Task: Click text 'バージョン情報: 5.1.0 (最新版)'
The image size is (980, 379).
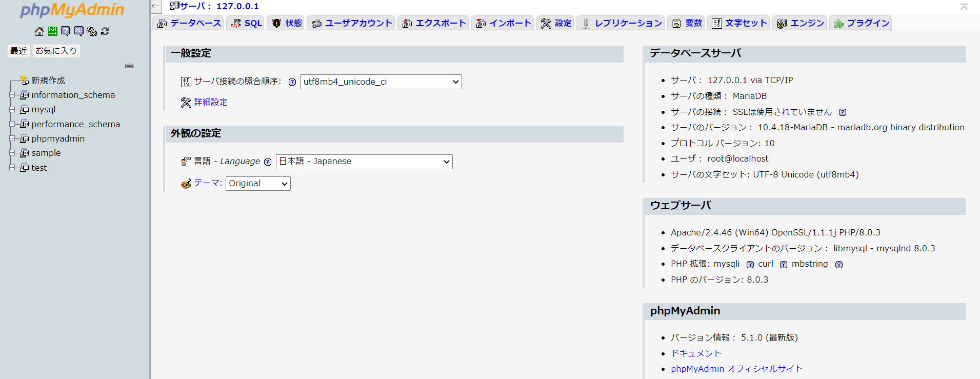Action: pyautogui.click(x=734, y=337)
